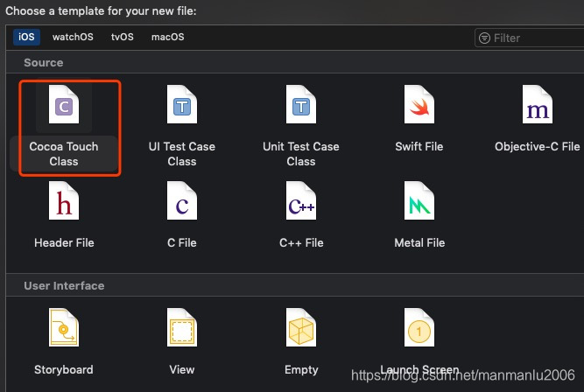Focus the Filter text field

(529, 38)
